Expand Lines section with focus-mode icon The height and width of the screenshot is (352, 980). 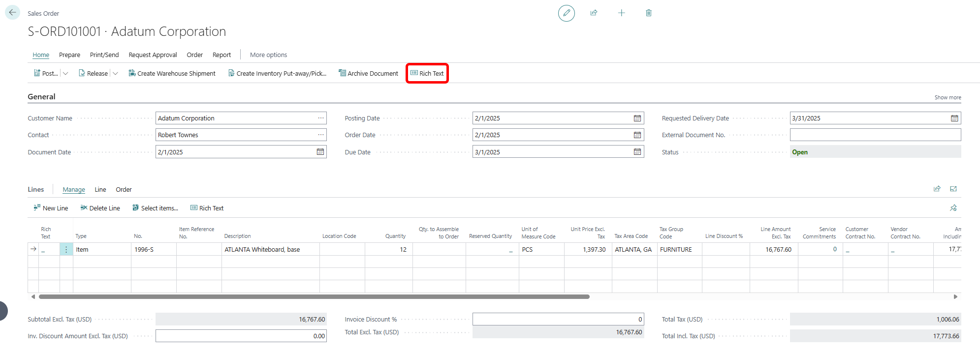click(x=953, y=189)
